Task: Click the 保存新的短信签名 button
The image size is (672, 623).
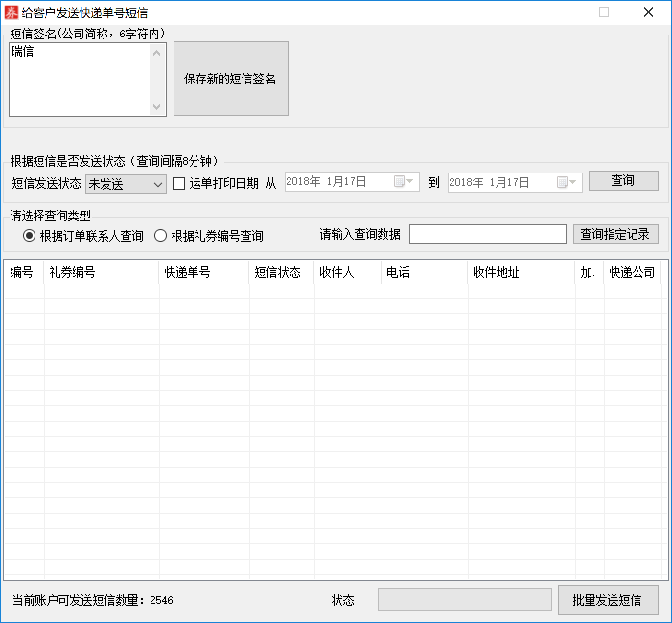Action: click(231, 79)
